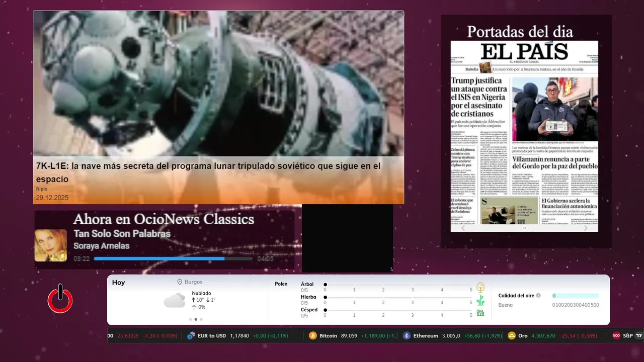Screen dimensions: 644x362
Task: Click the Árbol pollen tree icon
Action: click(x=480, y=287)
